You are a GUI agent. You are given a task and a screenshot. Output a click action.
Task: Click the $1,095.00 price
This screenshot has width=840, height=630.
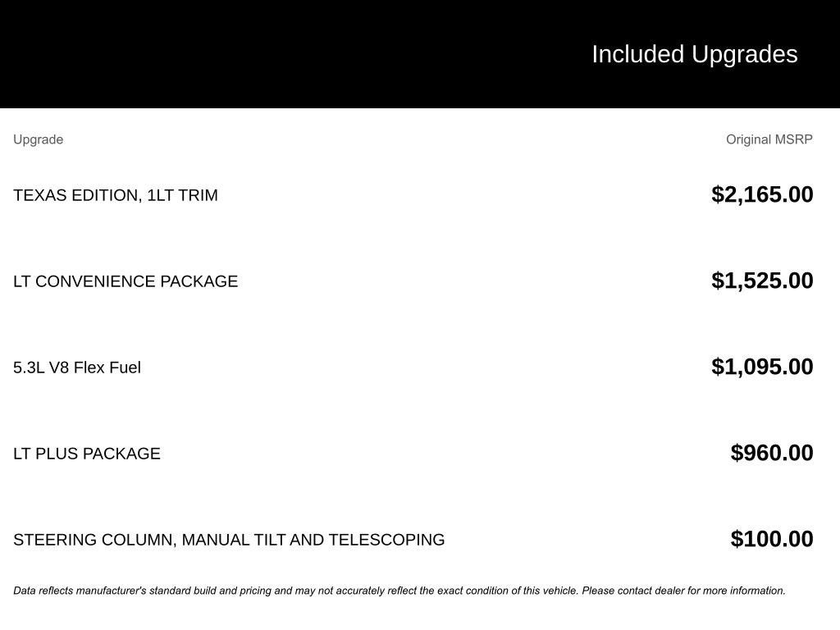[762, 367]
